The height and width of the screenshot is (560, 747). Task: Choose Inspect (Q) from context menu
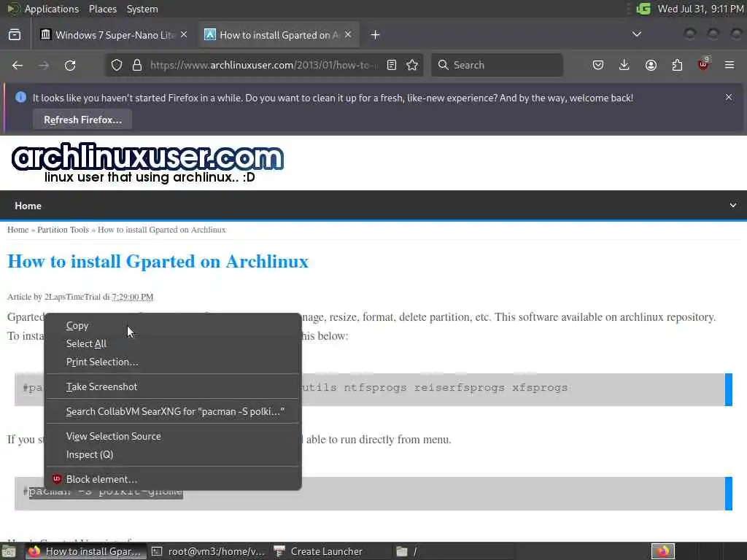pos(172,455)
